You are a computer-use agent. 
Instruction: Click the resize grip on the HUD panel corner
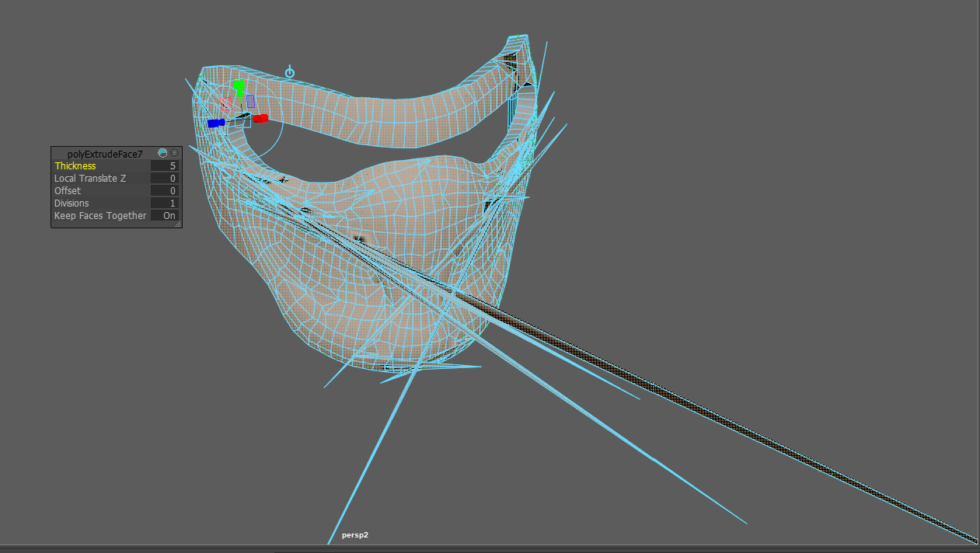point(178,224)
